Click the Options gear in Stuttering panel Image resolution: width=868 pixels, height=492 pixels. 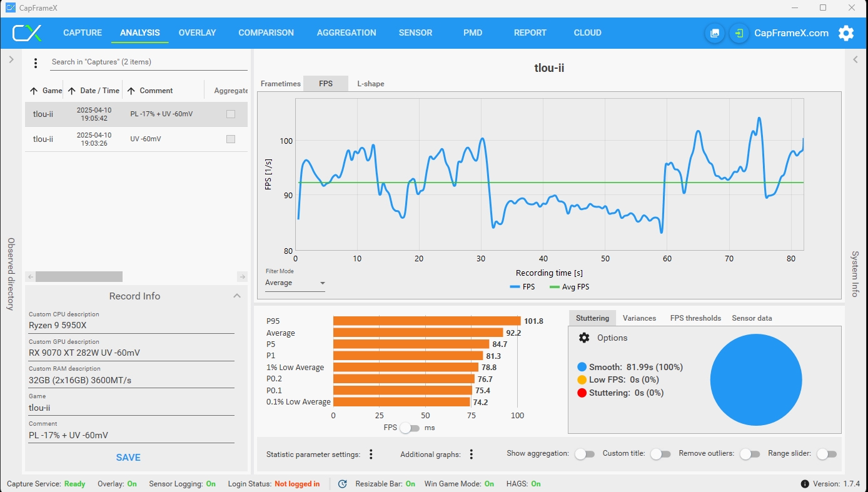pos(584,338)
